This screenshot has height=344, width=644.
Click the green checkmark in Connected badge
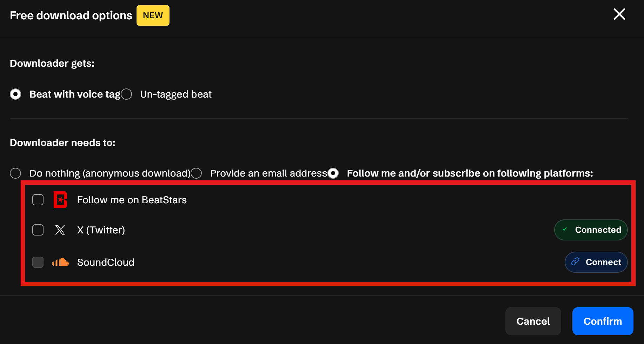(565, 230)
